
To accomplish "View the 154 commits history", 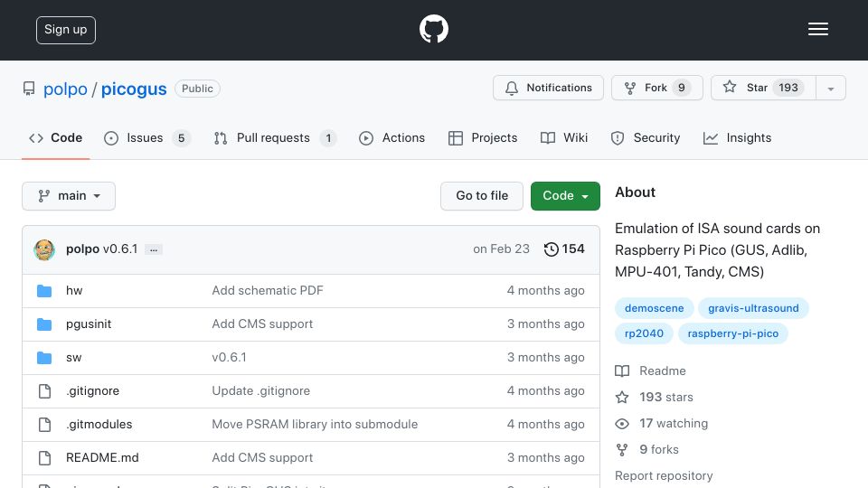I will click(564, 249).
